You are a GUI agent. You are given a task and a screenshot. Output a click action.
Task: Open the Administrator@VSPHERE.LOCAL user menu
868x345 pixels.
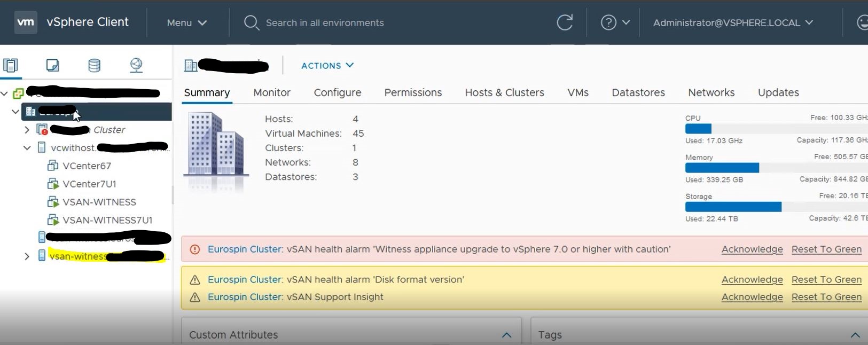click(x=733, y=22)
